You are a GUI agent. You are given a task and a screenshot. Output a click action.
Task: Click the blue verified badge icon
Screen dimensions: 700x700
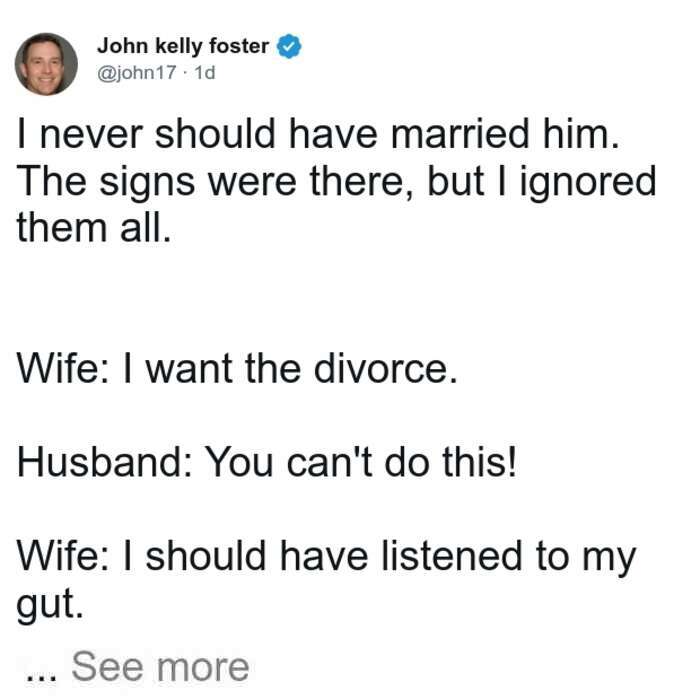point(289,46)
